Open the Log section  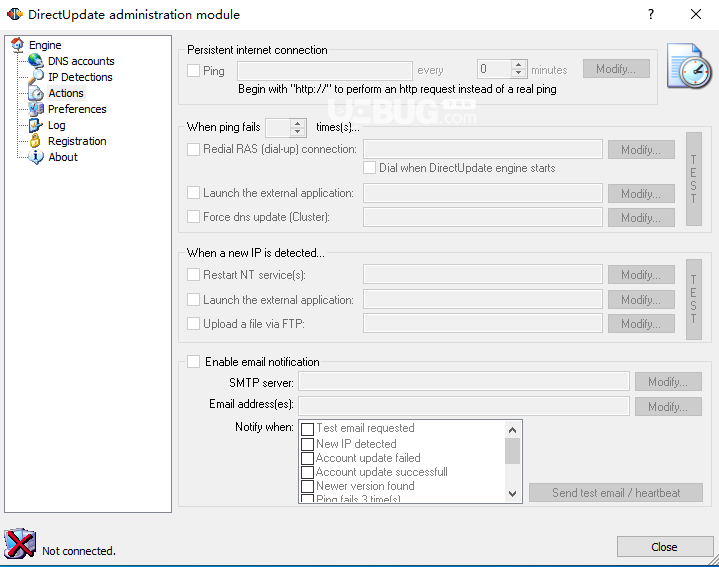click(x=56, y=125)
